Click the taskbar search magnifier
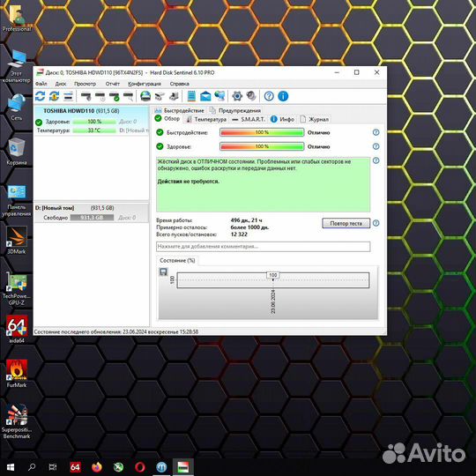 point(32,467)
